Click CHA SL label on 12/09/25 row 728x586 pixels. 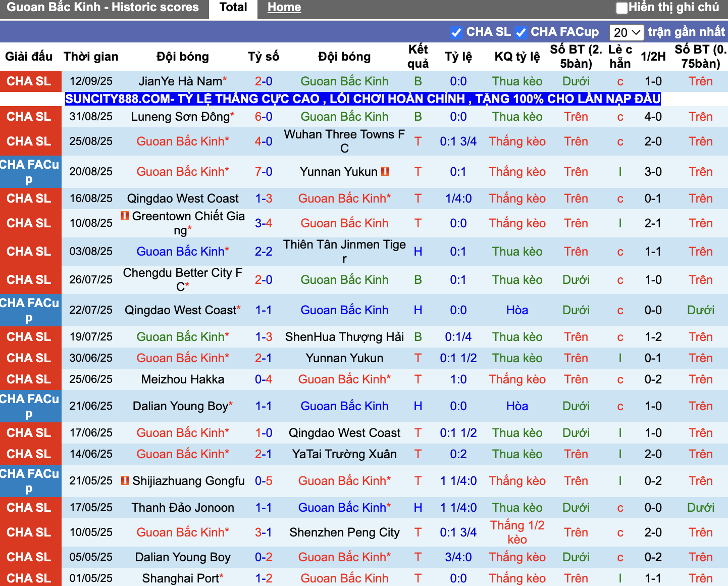click(29, 81)
